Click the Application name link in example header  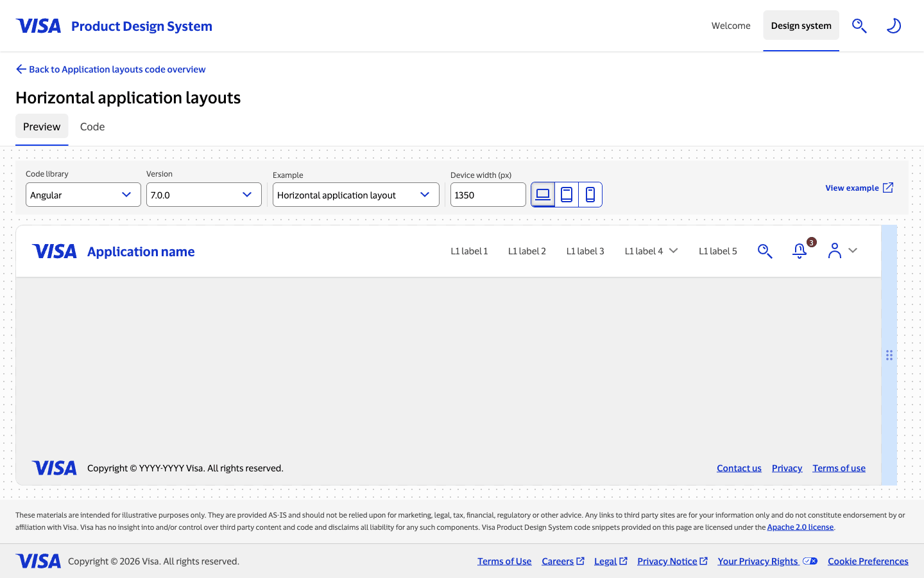pos(141,252)
